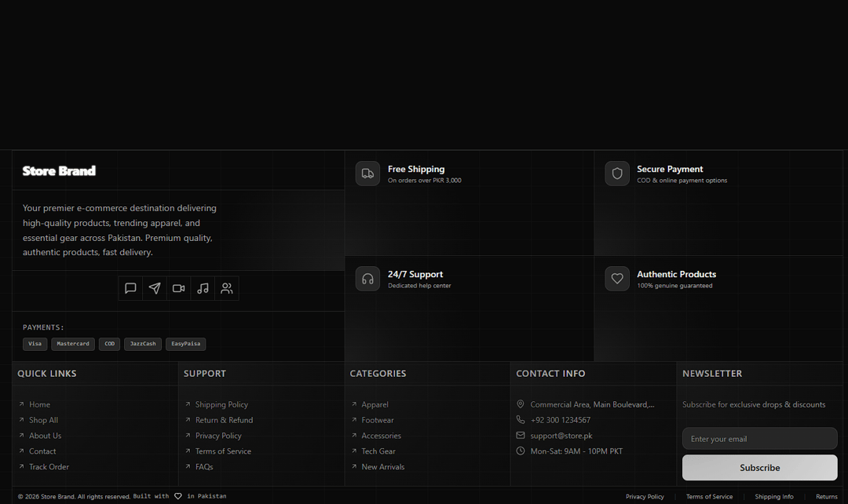This screenshot has height=504, width=848.
Task: Click the QUICK LINKS column heading
Action: pos(47,374)
